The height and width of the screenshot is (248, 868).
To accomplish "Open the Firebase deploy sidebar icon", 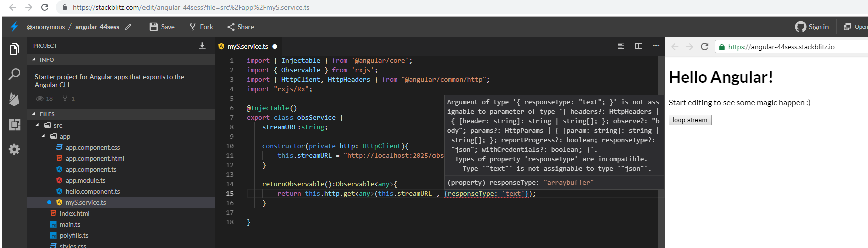I will [14, 99].
